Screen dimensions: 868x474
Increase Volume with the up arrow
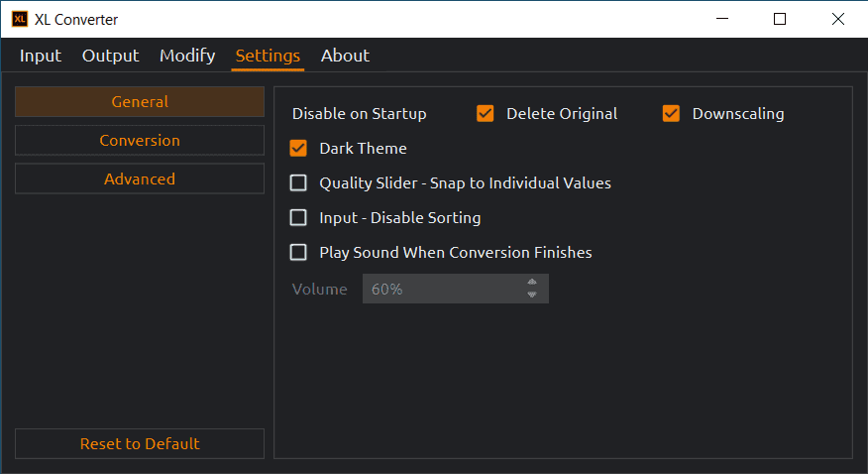click(532, 283)
